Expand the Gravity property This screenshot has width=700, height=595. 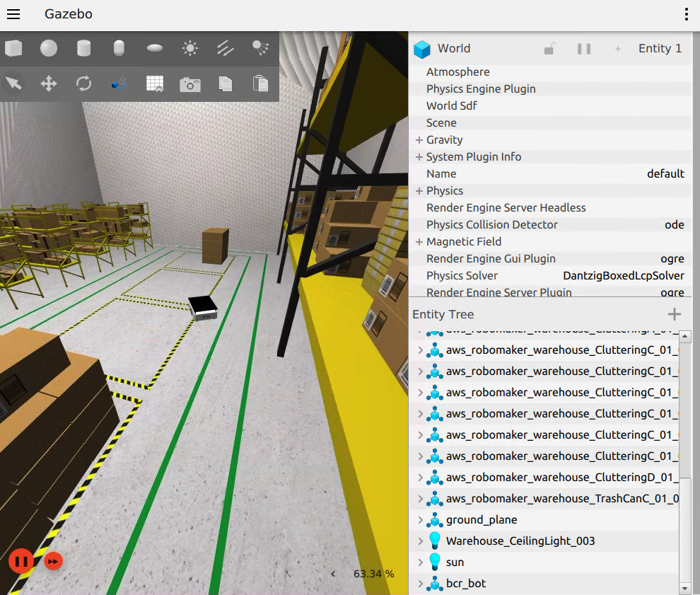419,140
